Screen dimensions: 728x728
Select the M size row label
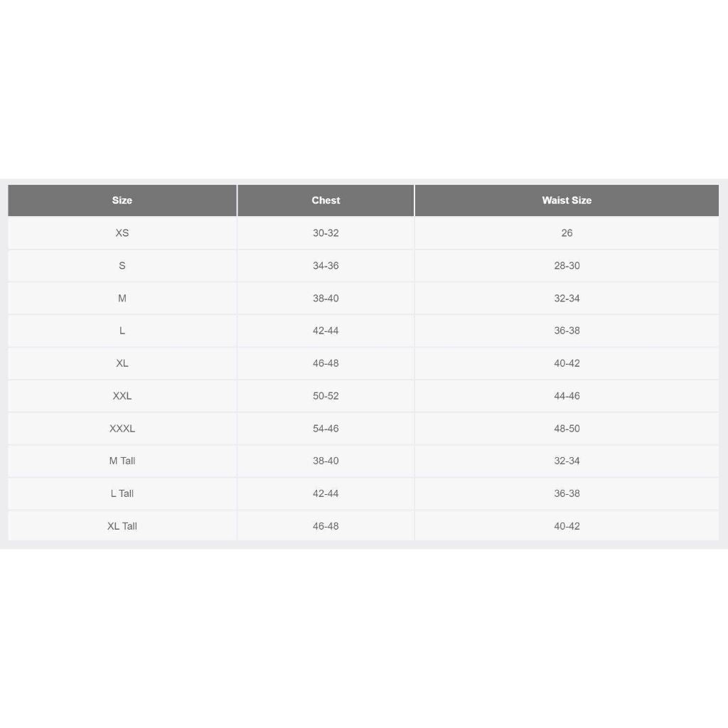(122, 298)
